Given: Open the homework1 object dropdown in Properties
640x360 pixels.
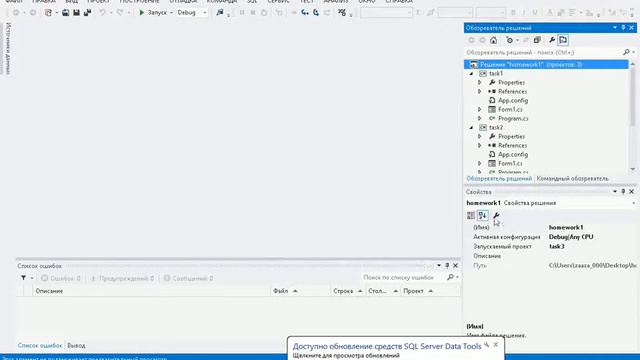Looking at the screenshot, I should (x=633, y=203).
